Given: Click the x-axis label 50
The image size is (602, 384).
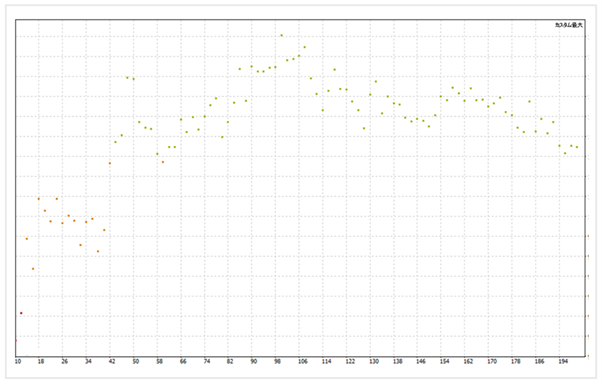Looking at the screenshot, I should pyautogui.click(x=135, y=361).
